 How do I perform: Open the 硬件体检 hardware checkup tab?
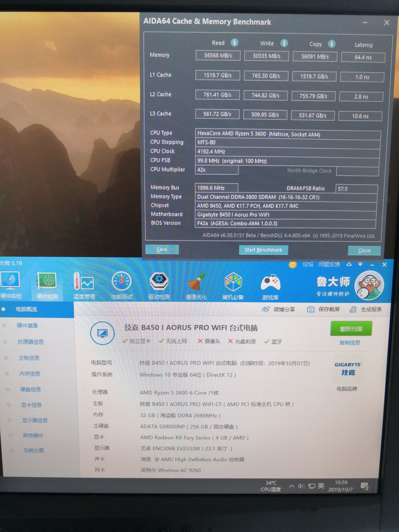click(x=11, y=285)
